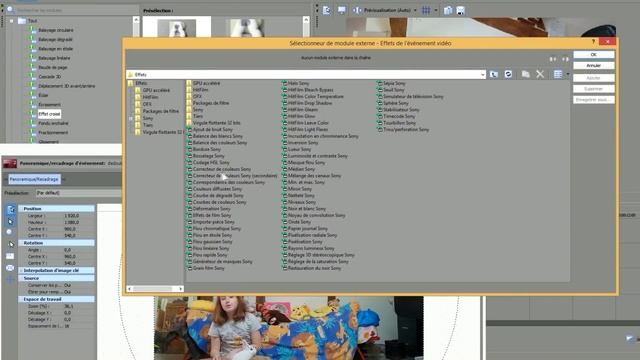Click the Enregistrer sous button in the dialog

pyautogui.click(x=593, y=100)
